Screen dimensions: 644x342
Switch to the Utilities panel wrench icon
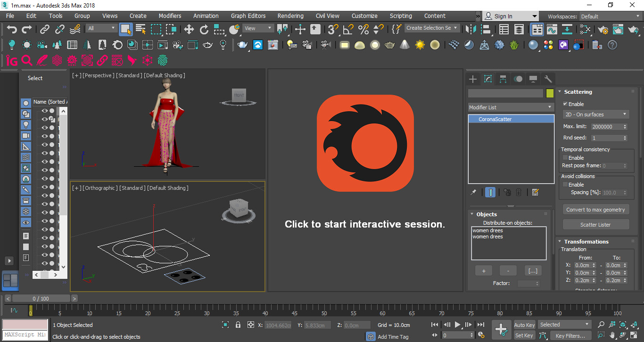point(549,79)
